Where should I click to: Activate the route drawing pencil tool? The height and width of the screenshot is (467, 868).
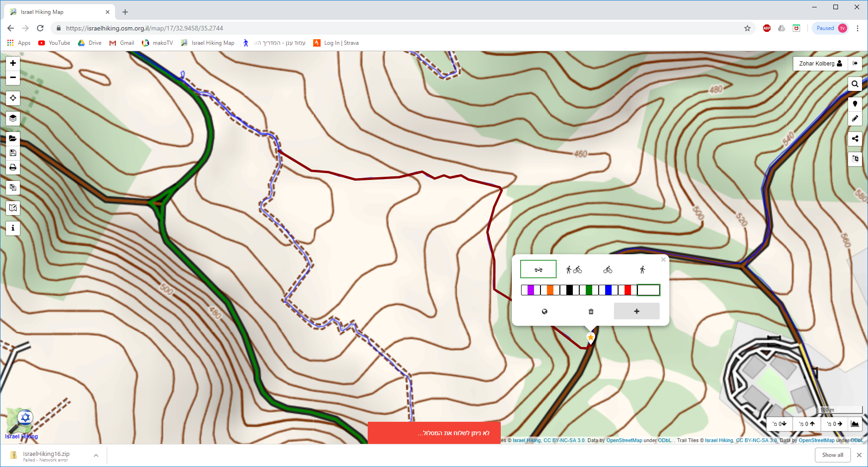coord(855,119)
